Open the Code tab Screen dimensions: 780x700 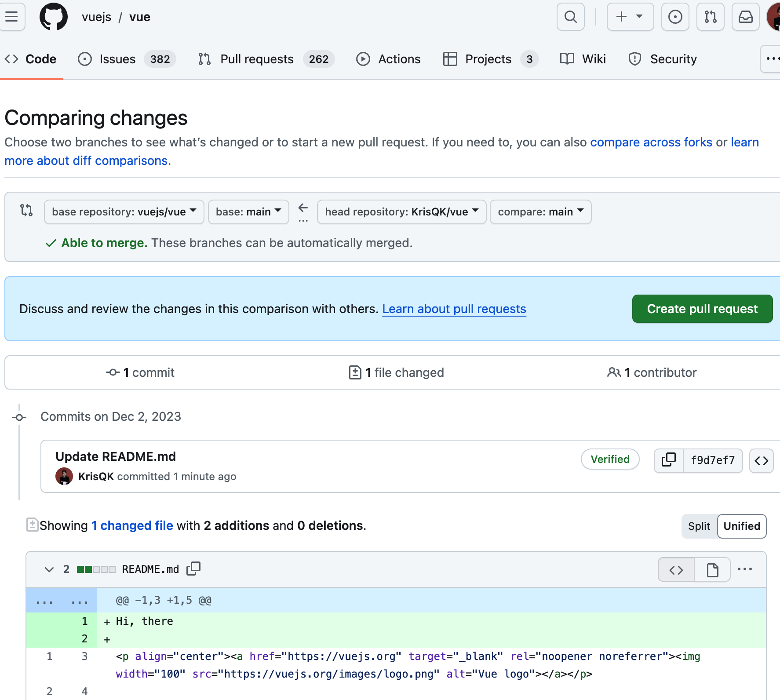[x=30, y=59]
